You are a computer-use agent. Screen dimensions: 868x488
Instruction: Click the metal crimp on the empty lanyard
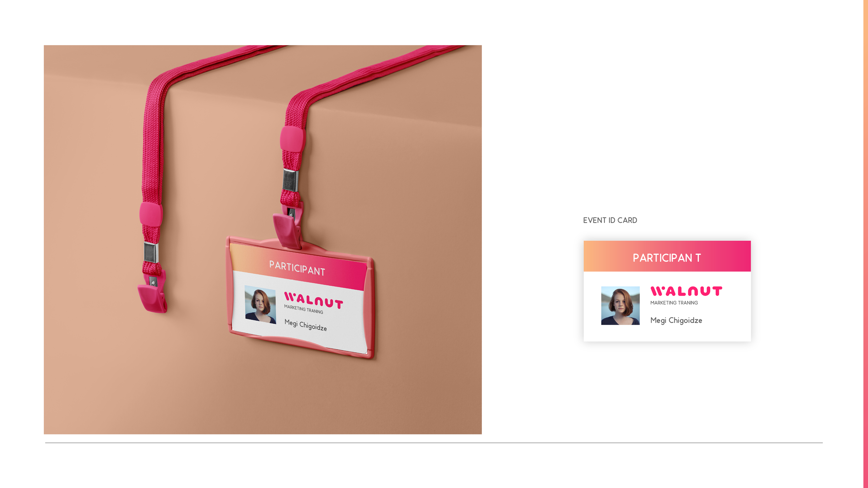[x=151, y=252]
